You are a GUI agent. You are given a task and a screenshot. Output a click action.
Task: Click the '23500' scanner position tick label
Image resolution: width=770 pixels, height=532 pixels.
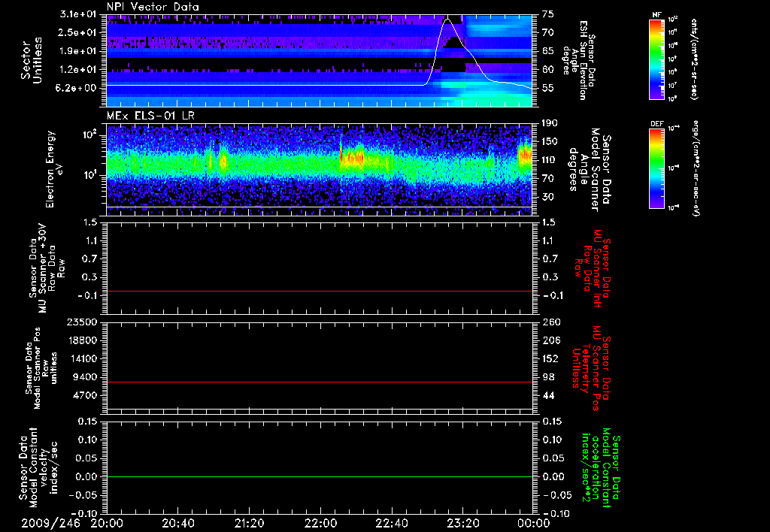[82, 322]
